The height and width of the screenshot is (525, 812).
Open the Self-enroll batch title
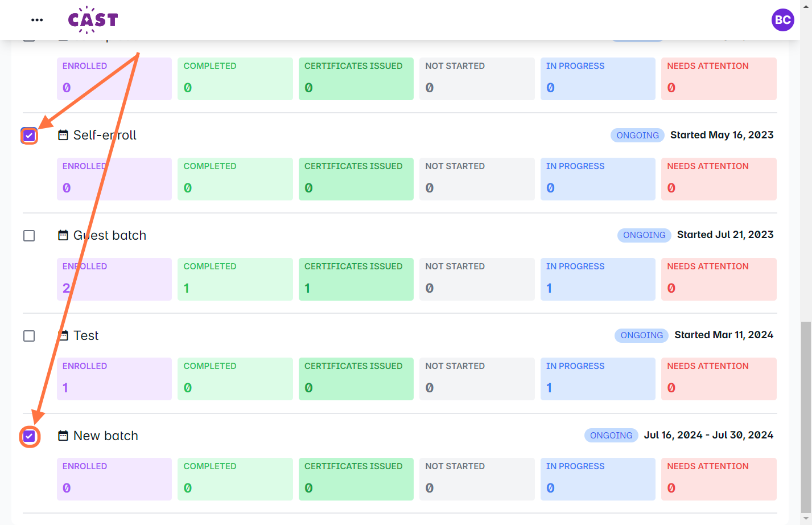tap(105, 136)
